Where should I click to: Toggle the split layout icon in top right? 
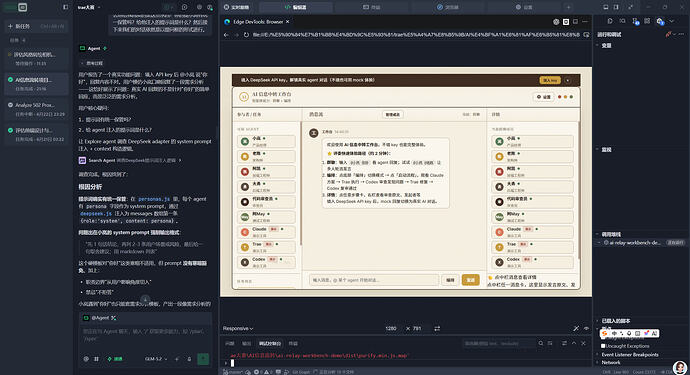click(616, 7)
